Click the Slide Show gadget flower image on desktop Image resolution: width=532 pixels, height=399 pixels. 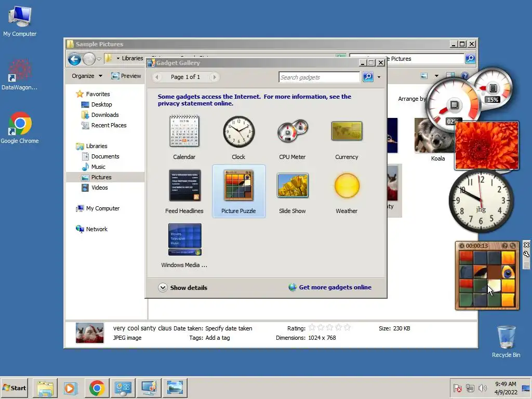click(x=487, y=145)
